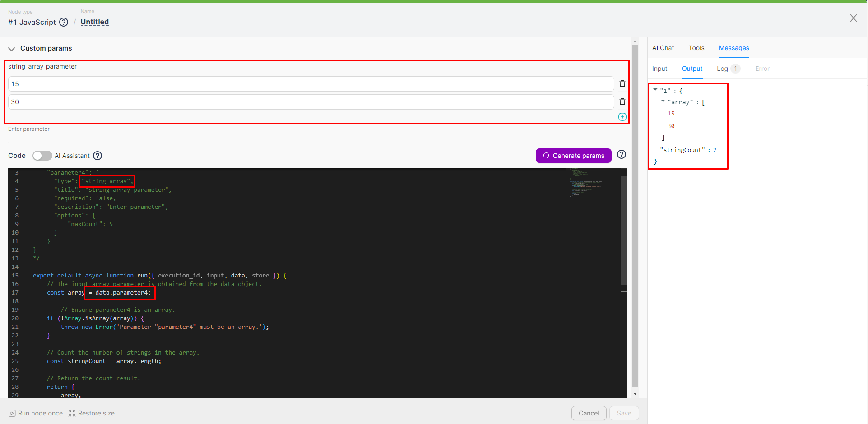Screen dimensions: 868x424
Task: Open help for the JavaScript node type
Action: pyautogui.click(x=64, y=22)
